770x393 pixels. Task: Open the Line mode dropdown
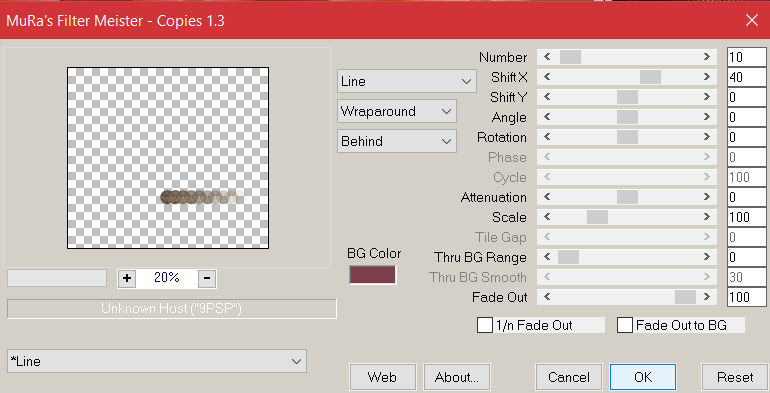click(x=407, y=81)
